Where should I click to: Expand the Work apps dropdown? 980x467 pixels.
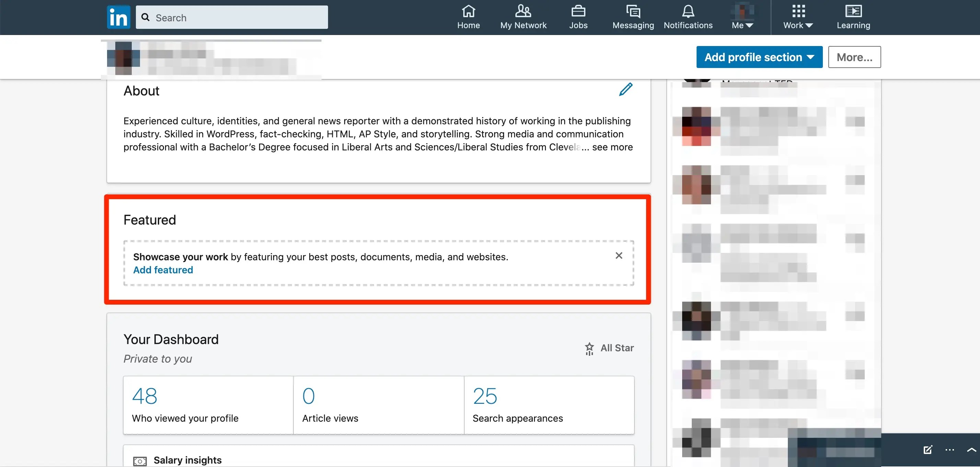[798, 17]
